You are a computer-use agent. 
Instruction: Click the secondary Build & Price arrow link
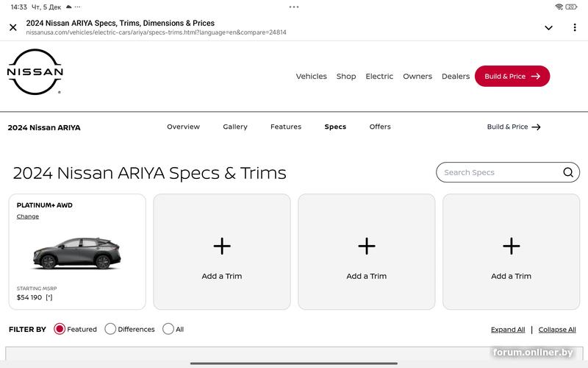coord(514,127)
